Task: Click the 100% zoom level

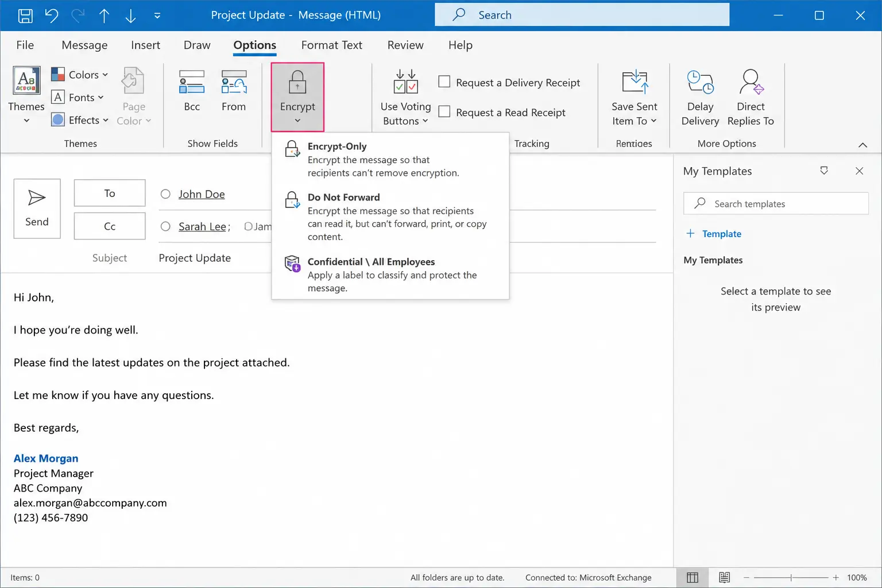Action: pos(857,578)
